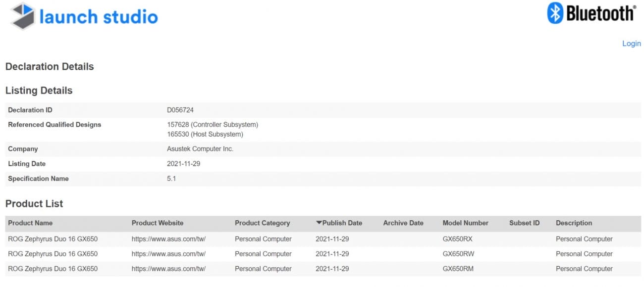Sort by Product Name column header
This screenshot has width=644, height=287.
(x=30, y=223)
